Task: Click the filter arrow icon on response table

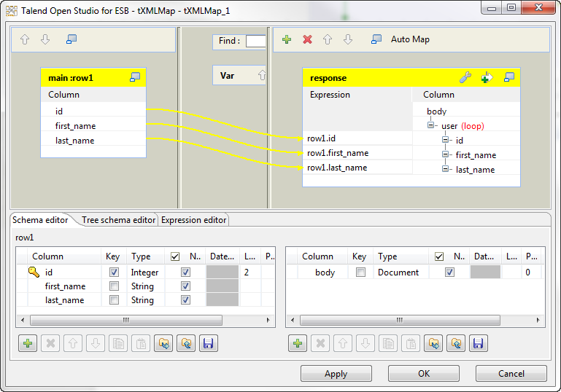Action: click(487, 77)
